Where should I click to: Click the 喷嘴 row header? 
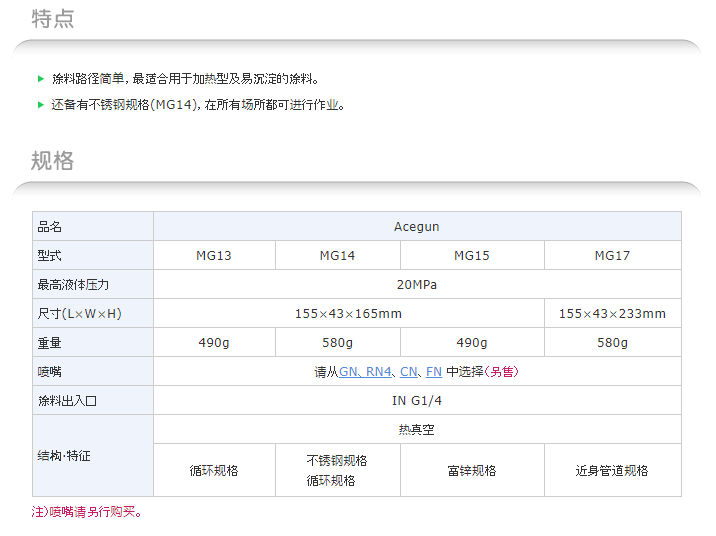pos(93,371)
